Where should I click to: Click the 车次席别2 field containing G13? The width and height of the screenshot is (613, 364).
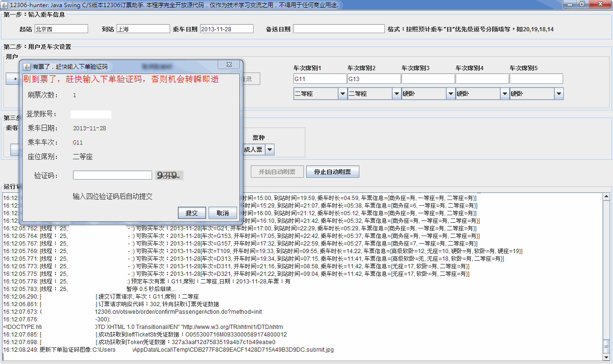tap(374, 79)
